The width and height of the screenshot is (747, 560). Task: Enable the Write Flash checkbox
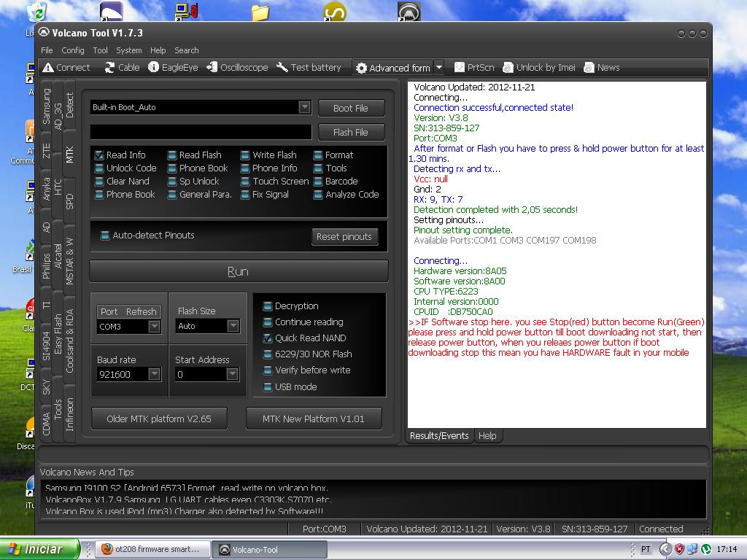click(x=245, y=155)
